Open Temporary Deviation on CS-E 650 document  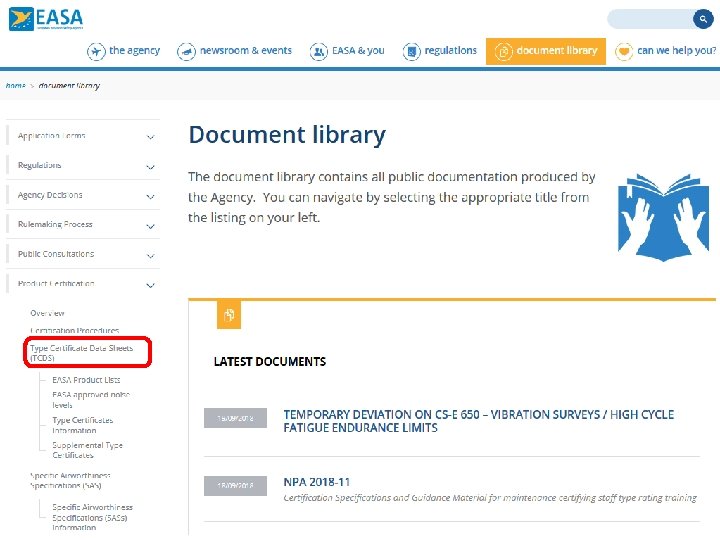click(478, 421)
